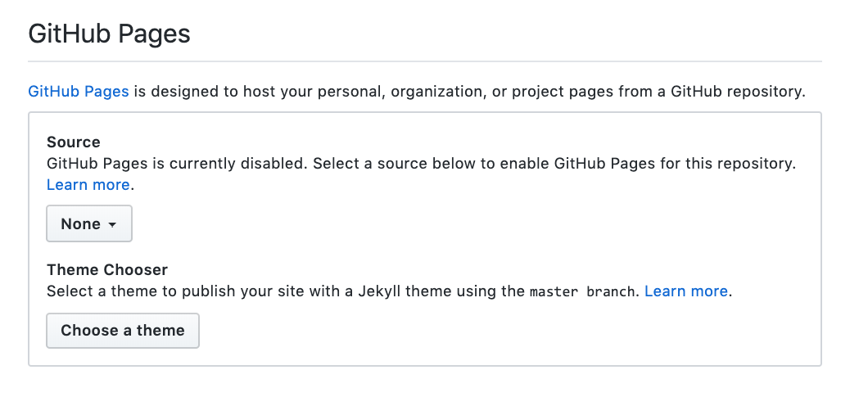Viewport: 868px width, 406px height.
Task: Click the master branch code text
Action: 581,291
